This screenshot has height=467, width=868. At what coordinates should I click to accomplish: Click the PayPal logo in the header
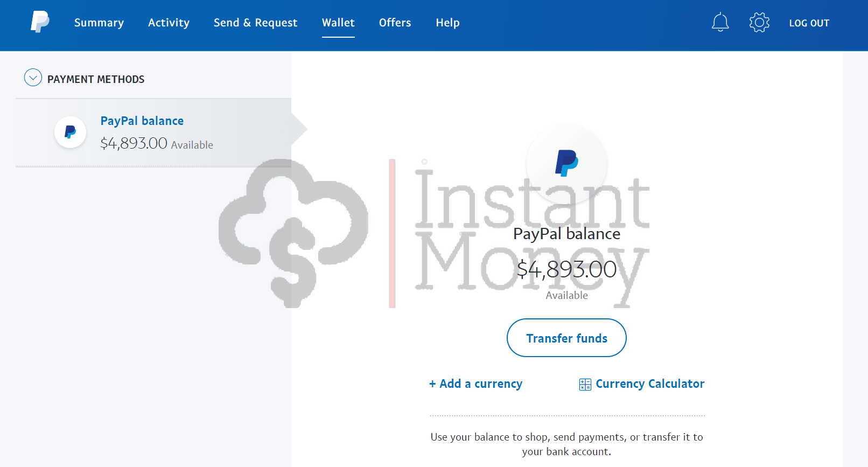coord(40,22)
